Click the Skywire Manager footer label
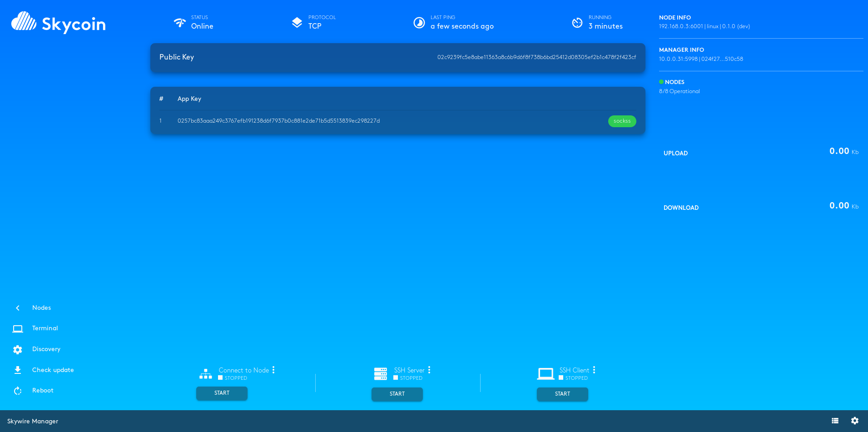Viewport: 868px width, 432px height. [x=33, y=421]
